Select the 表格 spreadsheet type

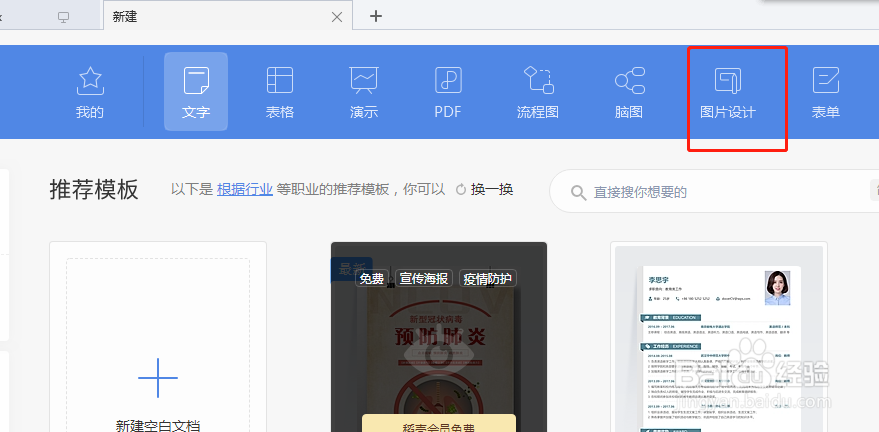(280, 92)
